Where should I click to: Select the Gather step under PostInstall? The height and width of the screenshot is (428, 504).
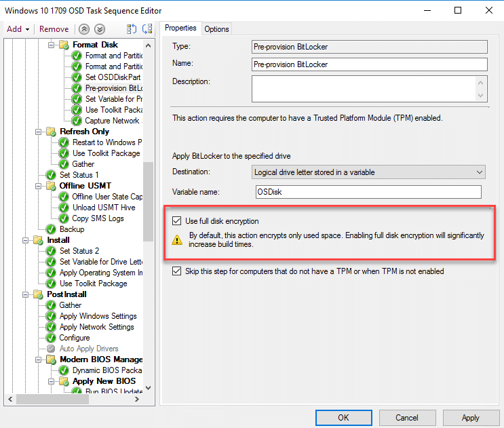tap(70, 305)
